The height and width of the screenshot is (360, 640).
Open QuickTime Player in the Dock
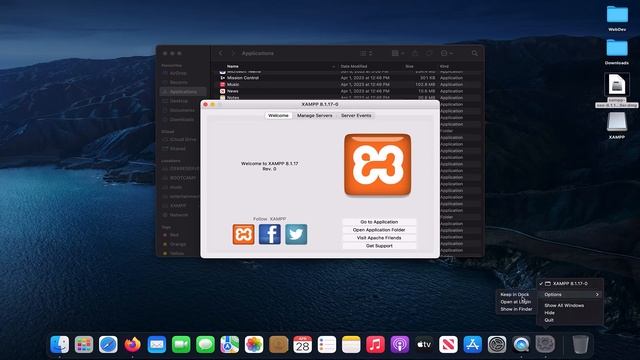tap(521, 345)
